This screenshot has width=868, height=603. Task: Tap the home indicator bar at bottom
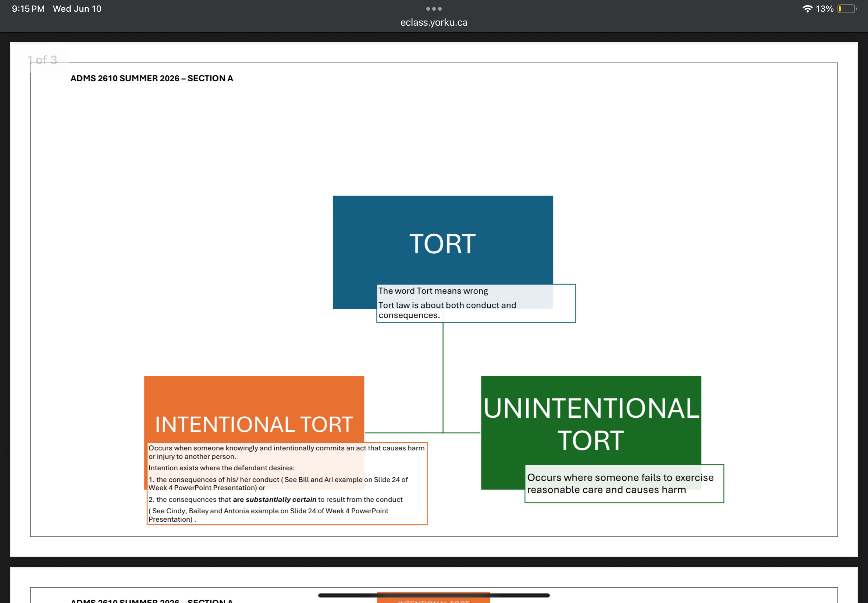coord(434,595)
